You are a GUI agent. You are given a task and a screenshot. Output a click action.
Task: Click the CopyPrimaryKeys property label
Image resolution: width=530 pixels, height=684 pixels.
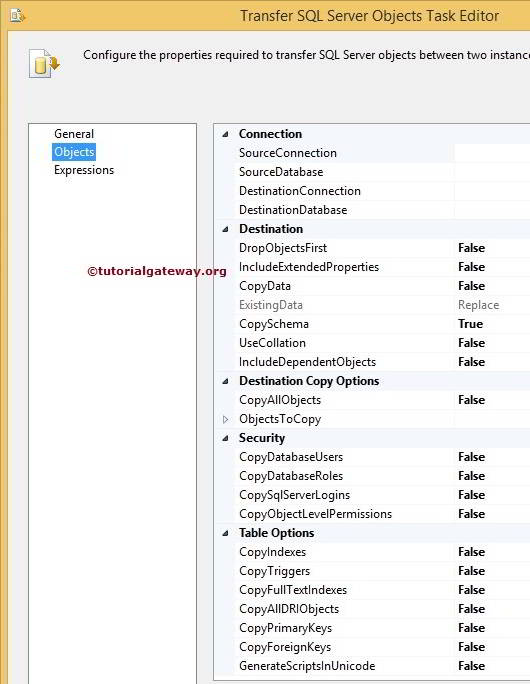pyautogui.click(x=285, y=628)
